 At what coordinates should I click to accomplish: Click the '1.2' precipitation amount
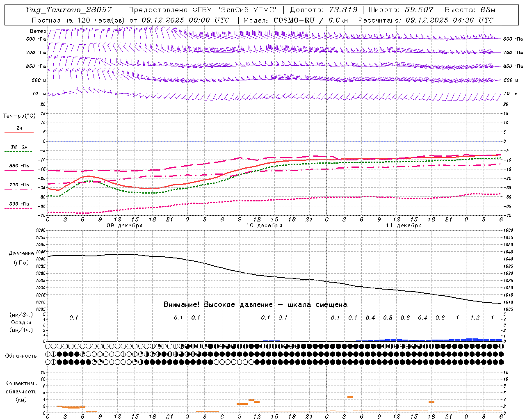[x=475, y=317]
